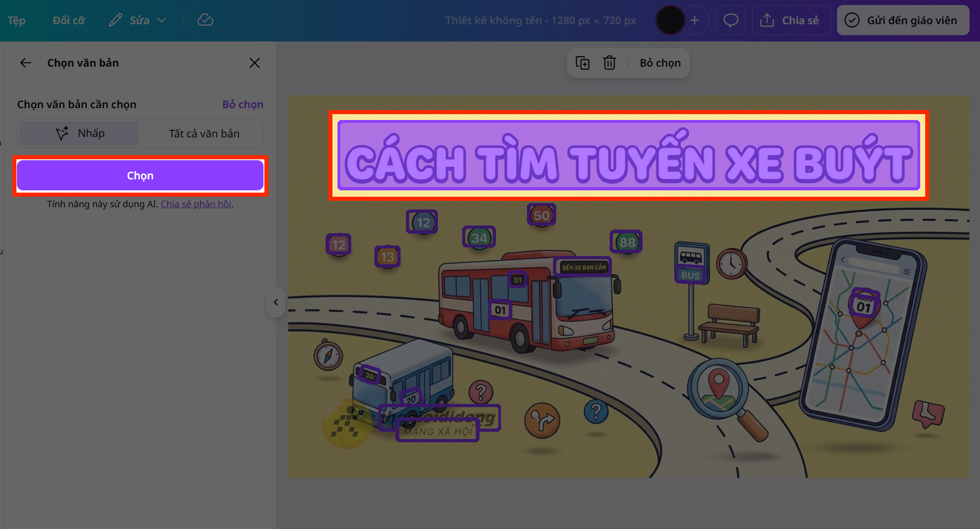Click the upload share icon beside Chia sẻ
This screenshot has height=529, width=980.
pyautogui.click(x=768, y=20)
